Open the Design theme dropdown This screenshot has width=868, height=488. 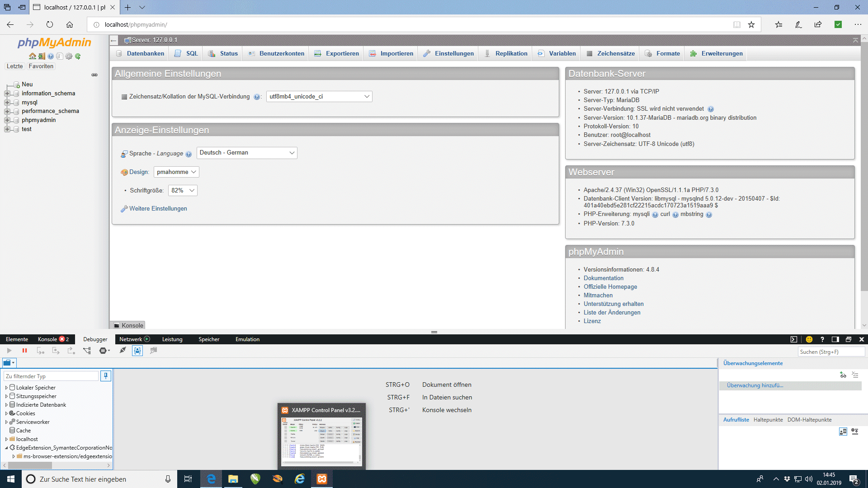176,172
